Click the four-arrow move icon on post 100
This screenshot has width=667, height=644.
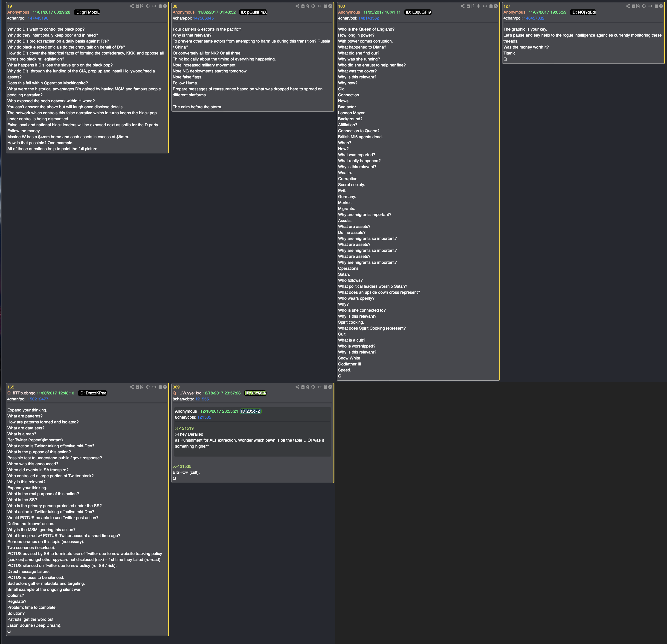pyautogui.click(x=478, y=6)
